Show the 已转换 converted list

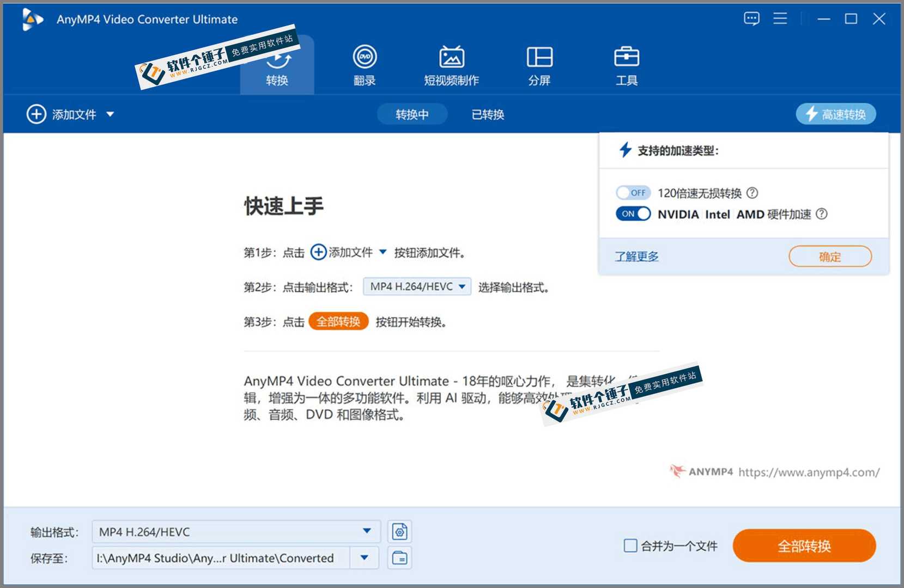488,114
